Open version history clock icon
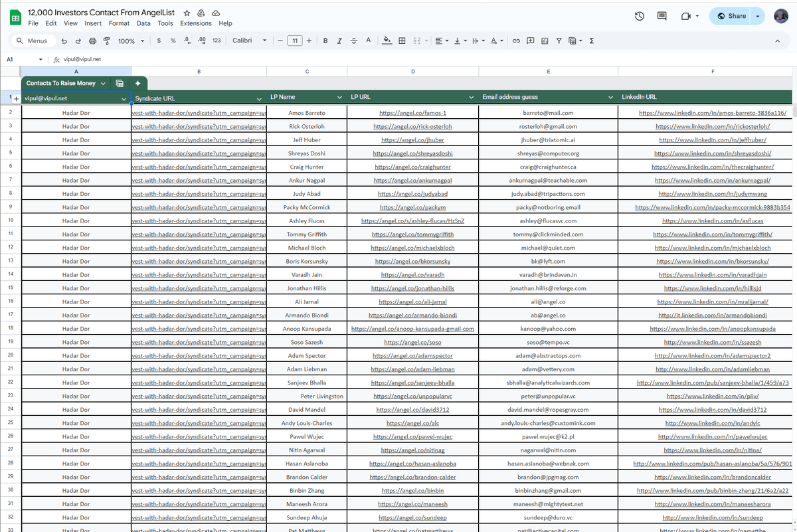 pyautogui.click(x=640, y=16)
